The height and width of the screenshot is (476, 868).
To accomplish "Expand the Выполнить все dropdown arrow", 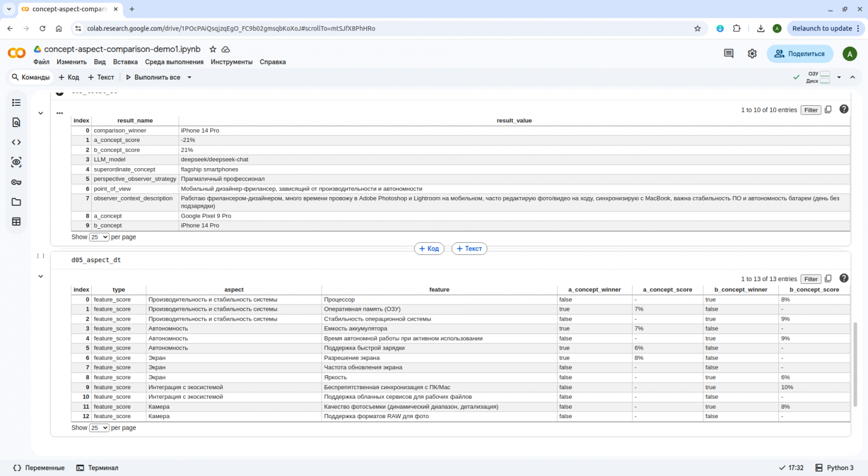I will tap(189, 77).
